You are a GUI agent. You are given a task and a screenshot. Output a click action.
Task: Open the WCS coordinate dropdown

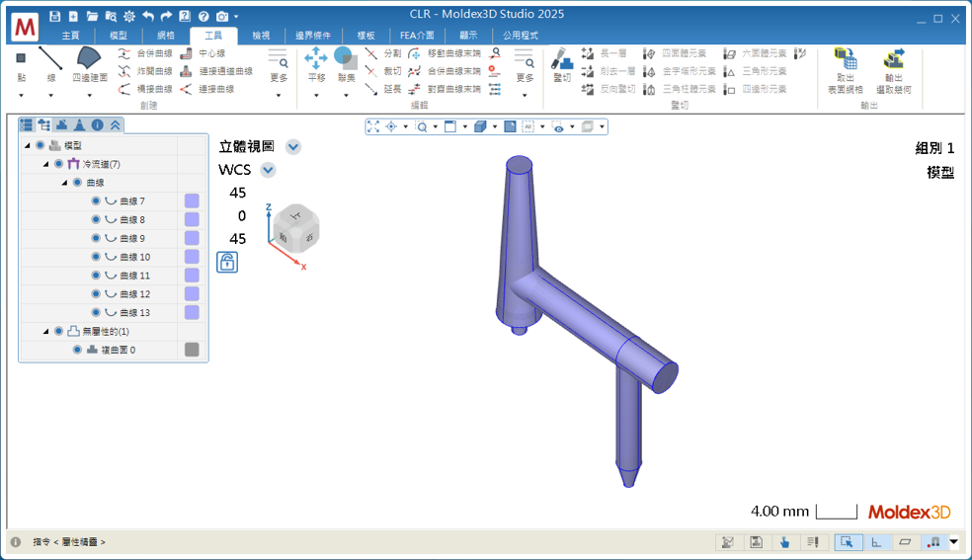[x=268, y=170]
